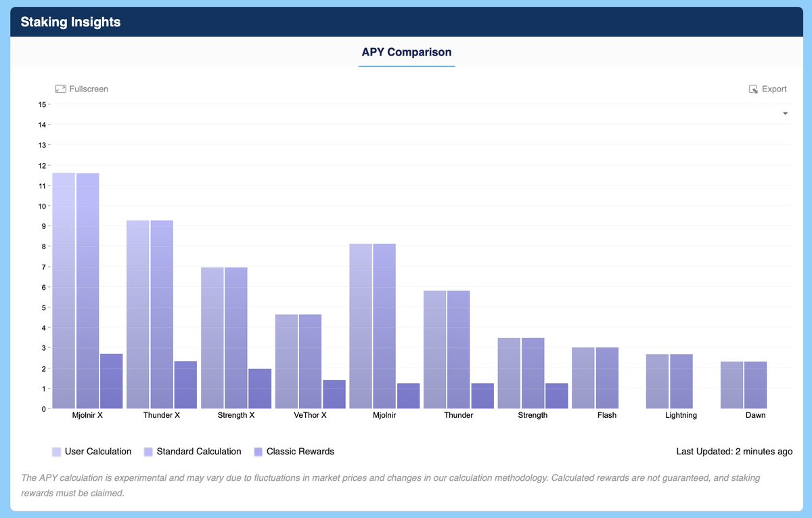This screenshot has width=812, height=518.
Task: Click the Standard Calculation legend label
Action: pos(199,452)
